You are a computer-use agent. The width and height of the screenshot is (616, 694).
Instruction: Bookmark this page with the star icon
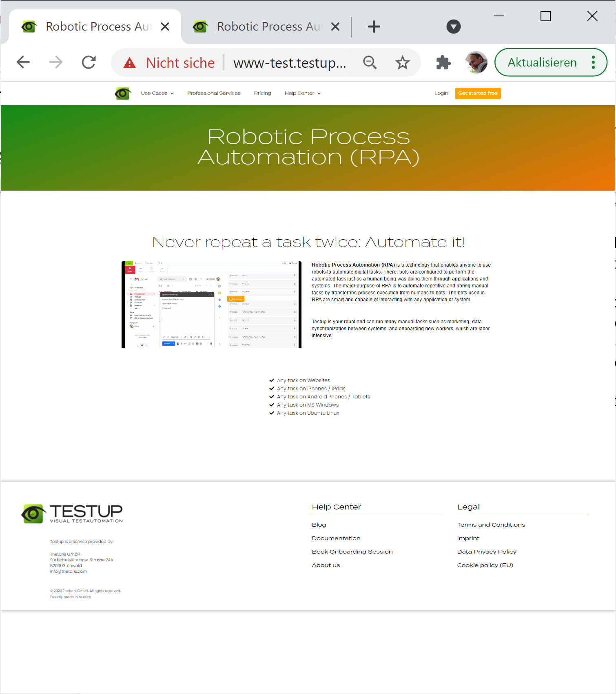coord(402,62)
